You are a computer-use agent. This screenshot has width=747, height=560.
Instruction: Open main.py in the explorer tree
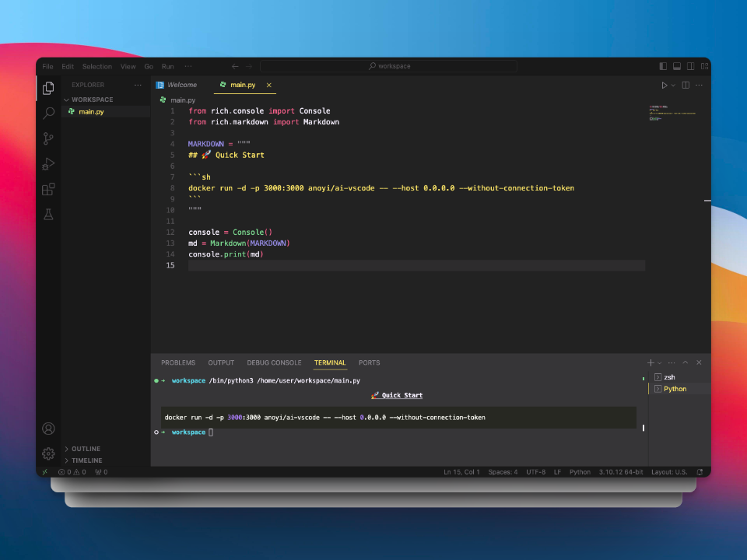point(106,111)
